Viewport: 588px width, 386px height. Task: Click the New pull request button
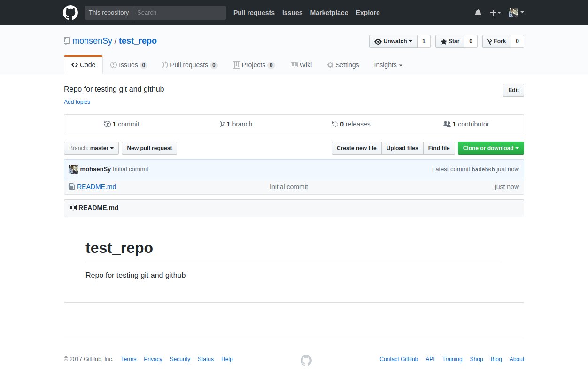click(149, 148)
